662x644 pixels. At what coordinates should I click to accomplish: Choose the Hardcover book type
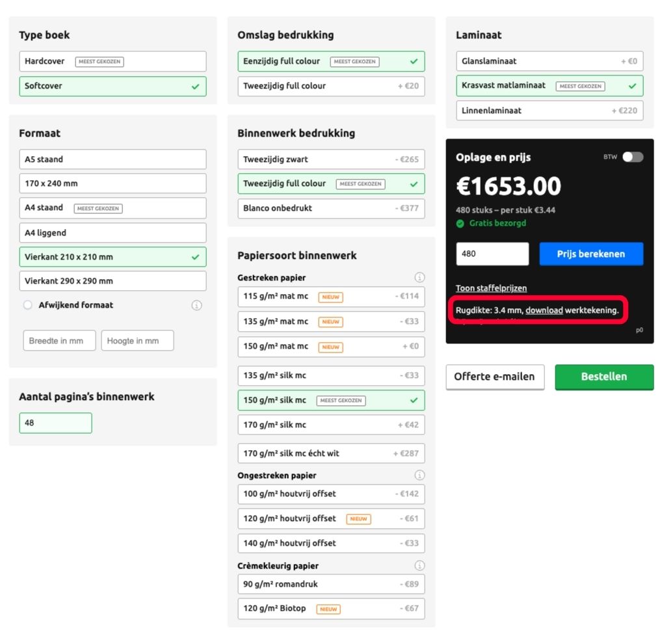click(113, 61)
